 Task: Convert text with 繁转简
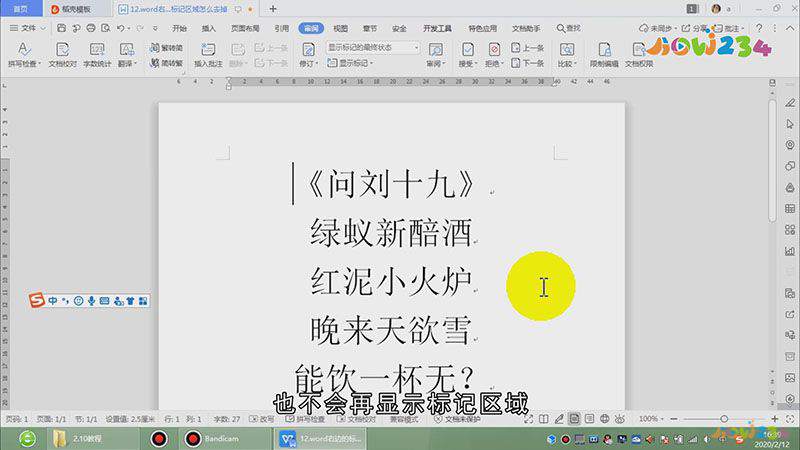(166, 47)
